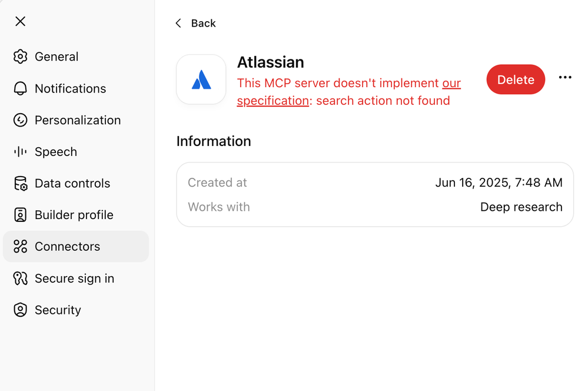588x391 pixels.
Task: Click the Notifications bell icon
Action: click(20, 88)
